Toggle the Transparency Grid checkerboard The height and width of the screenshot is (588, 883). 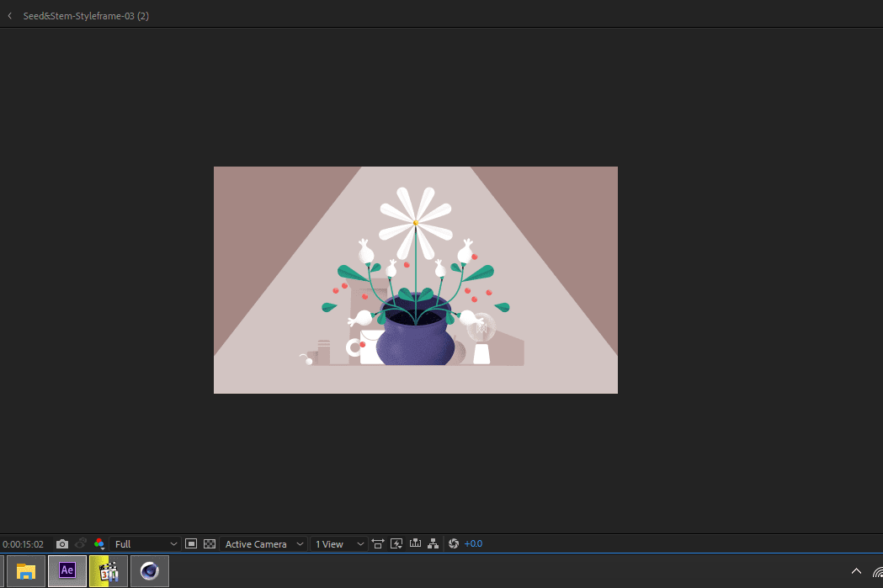pyautogui.click(x=210, y=544)
